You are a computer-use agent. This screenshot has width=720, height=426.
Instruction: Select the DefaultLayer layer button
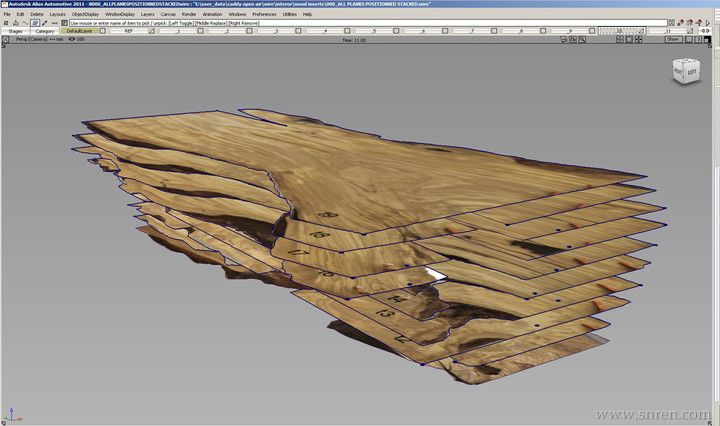79,31
